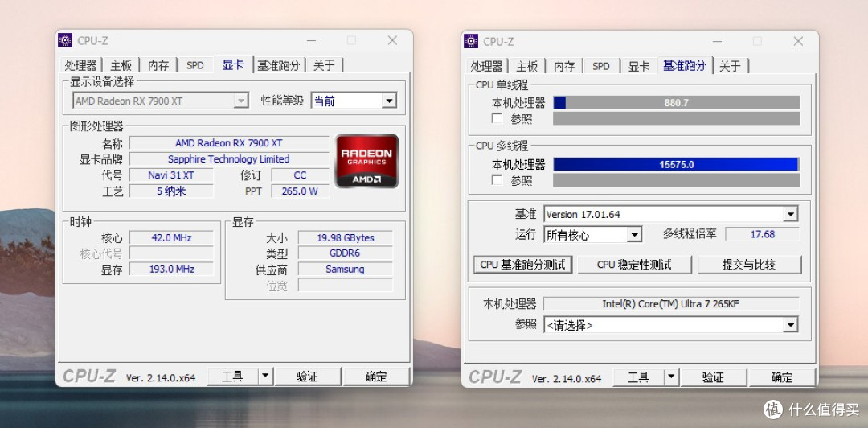This screenshot has width=868, height=428.
Task: Select 显卡 tab in left window
Action: tap(233, 65)
